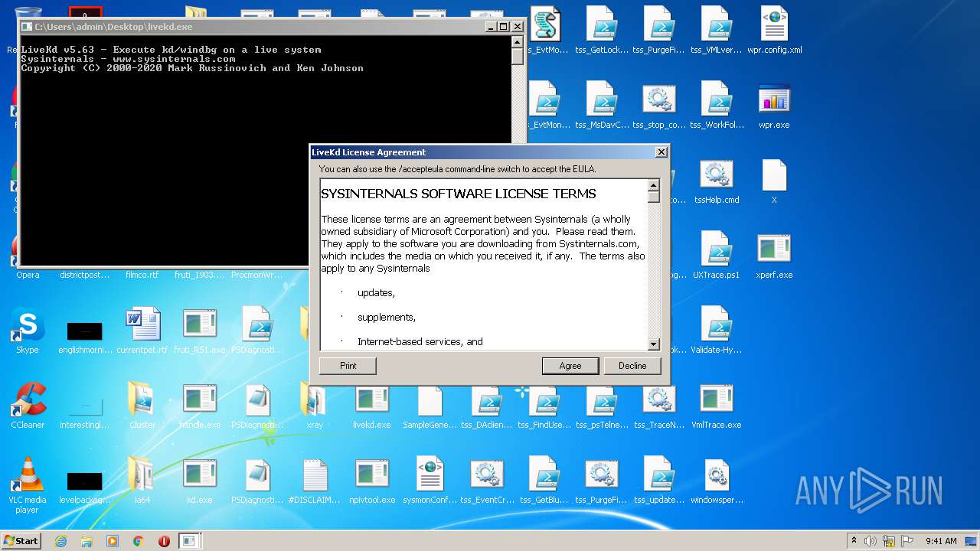980x551 pixels.
Task: Select the tssHelp.cmd desktop icon
Action: tap(717, 181)
